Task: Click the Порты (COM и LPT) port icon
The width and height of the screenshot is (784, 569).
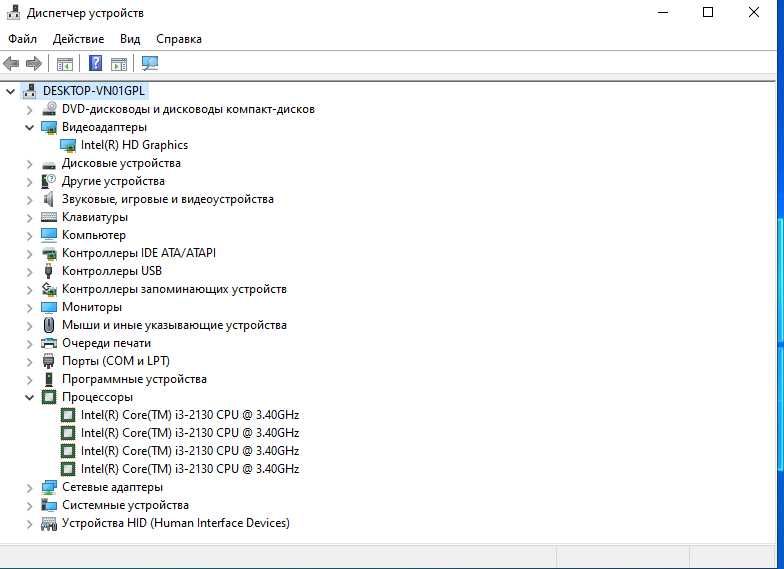Action: [x=48, y=361]
